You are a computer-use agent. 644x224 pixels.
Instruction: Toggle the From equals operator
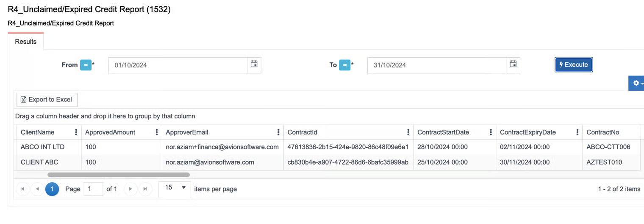coord(86,65)
